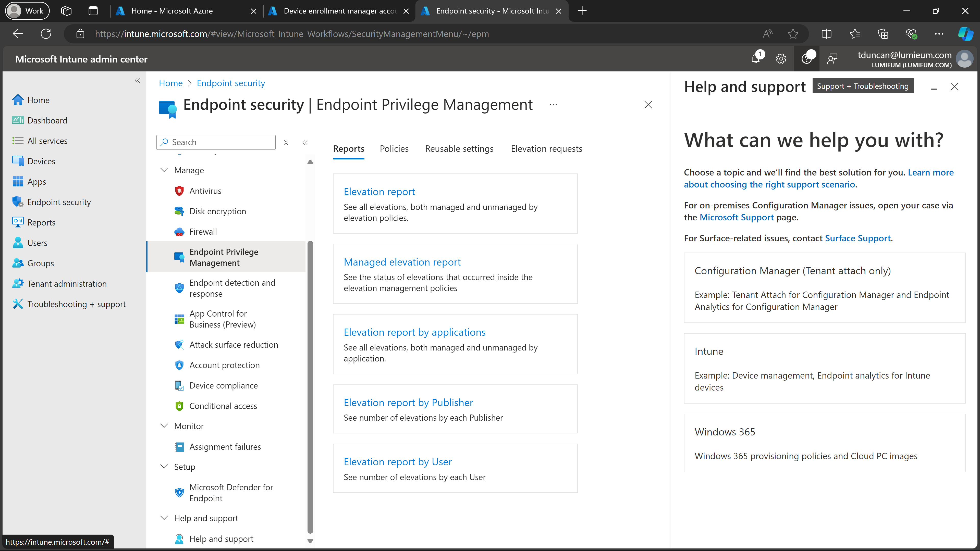The height and width of the screenshot is (551, 980).
Task: Choose the Windows 365 support card
Action: (x=824, y=443)
